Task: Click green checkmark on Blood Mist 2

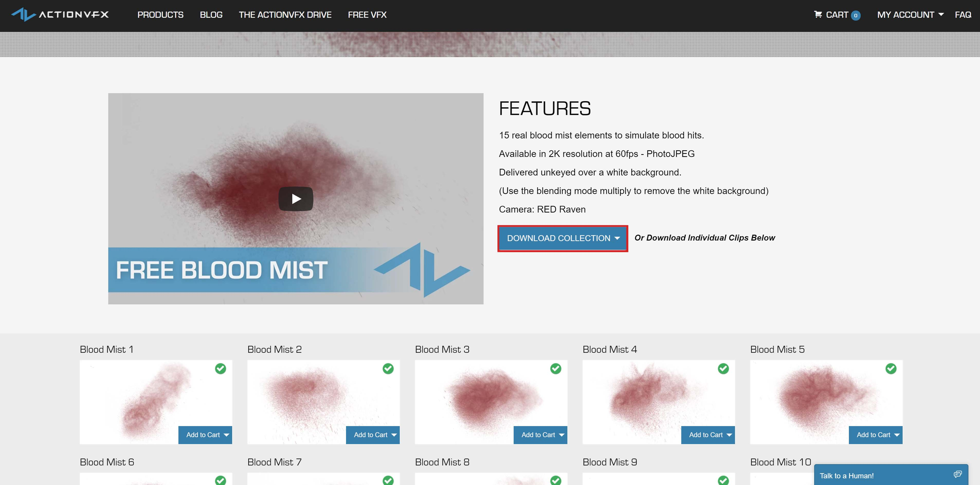Action: pos(388,368)
